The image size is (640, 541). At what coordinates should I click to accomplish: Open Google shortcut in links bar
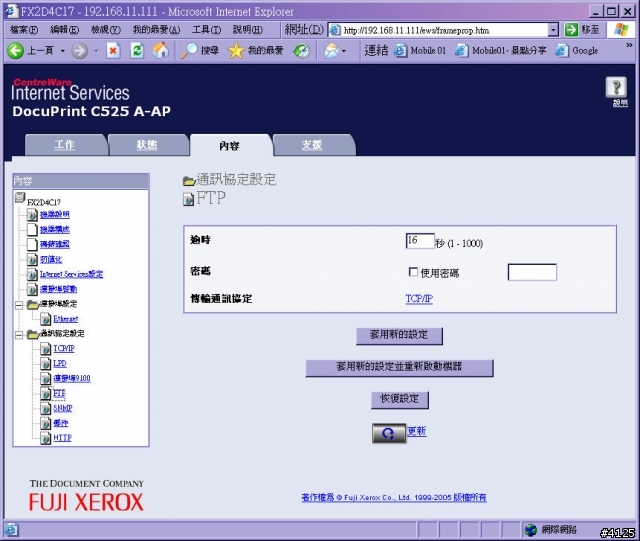pos(577,51)
